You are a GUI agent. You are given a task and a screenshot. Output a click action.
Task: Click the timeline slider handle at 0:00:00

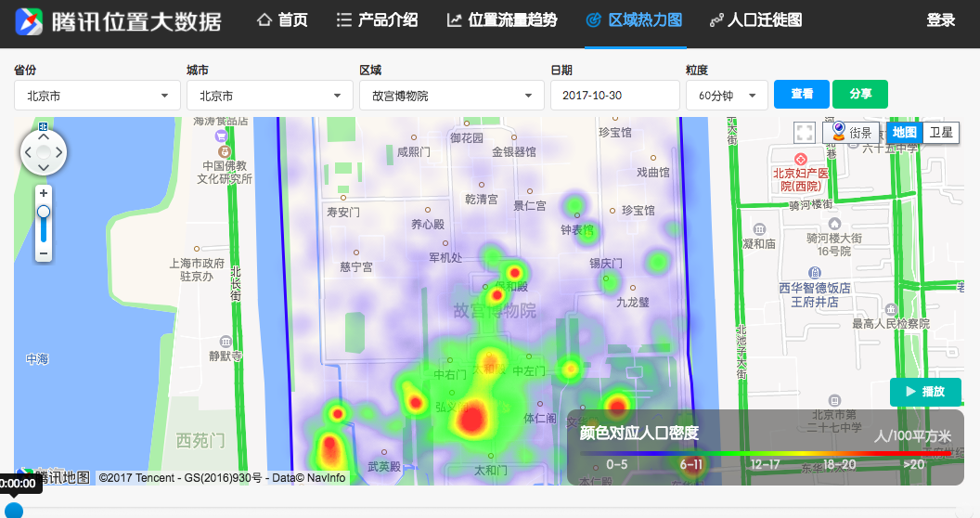[14, 511]
